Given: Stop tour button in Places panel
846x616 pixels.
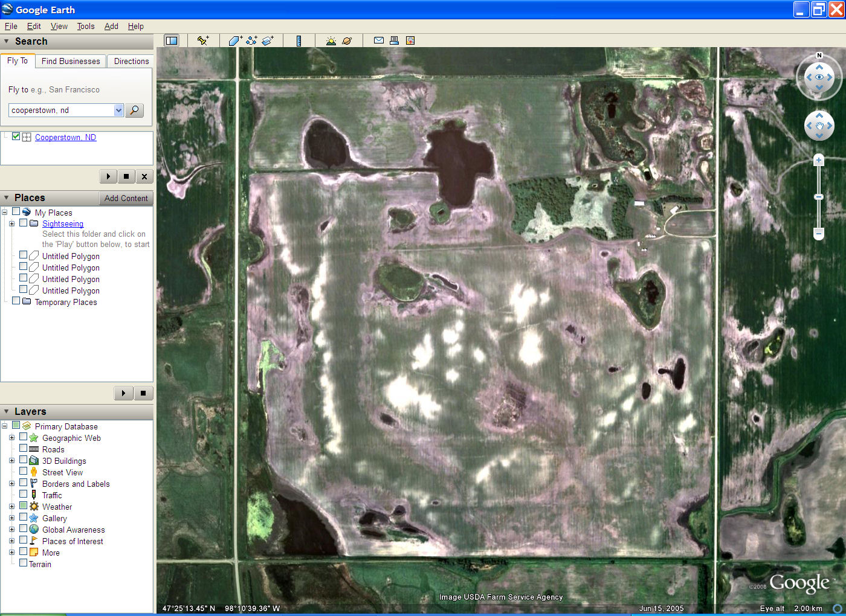Looking at the screenshot, I should [143, 393].
